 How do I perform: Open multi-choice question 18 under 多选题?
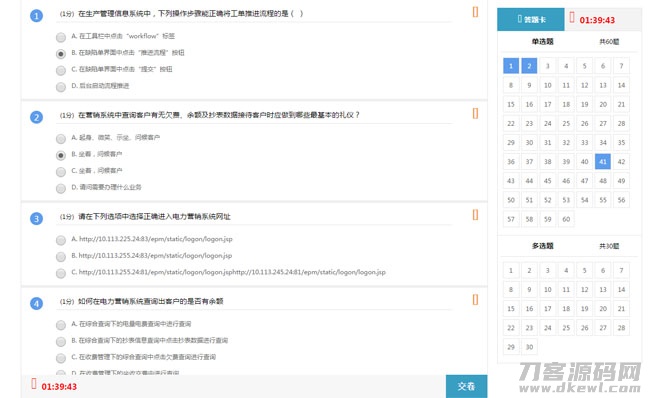(x=566, y=308)
